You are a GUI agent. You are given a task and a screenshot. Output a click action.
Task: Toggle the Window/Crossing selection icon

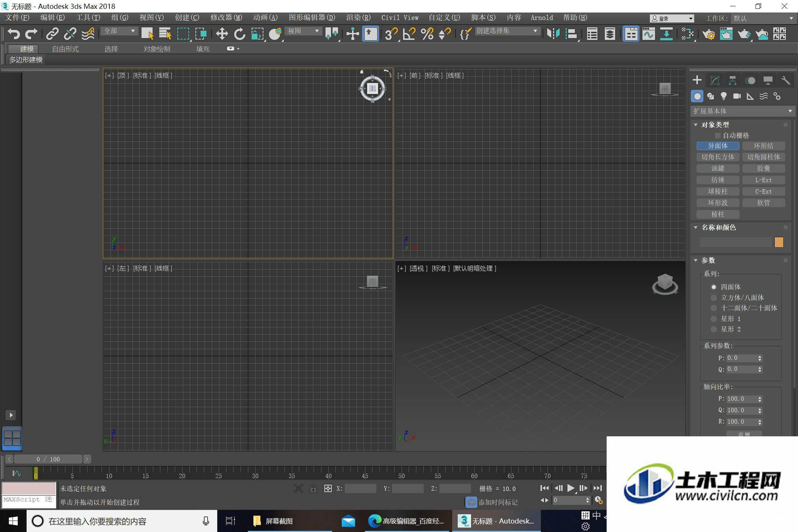(x=201, y=34)
